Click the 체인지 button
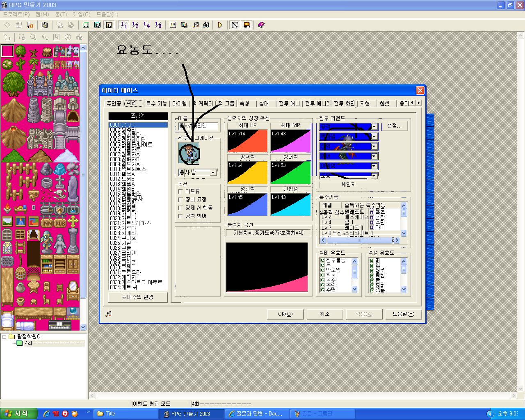The width and height of the screenshot is (525, 420). [349, 185]
